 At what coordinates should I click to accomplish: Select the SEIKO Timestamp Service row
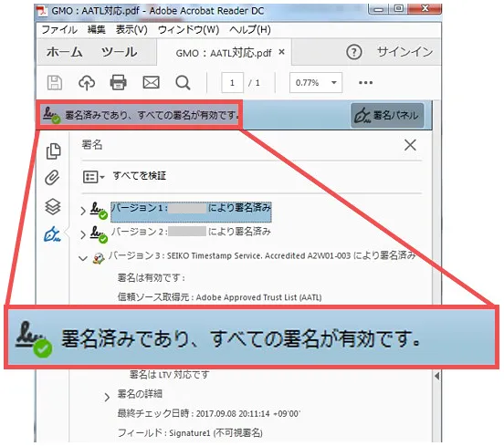click(262, 255)
